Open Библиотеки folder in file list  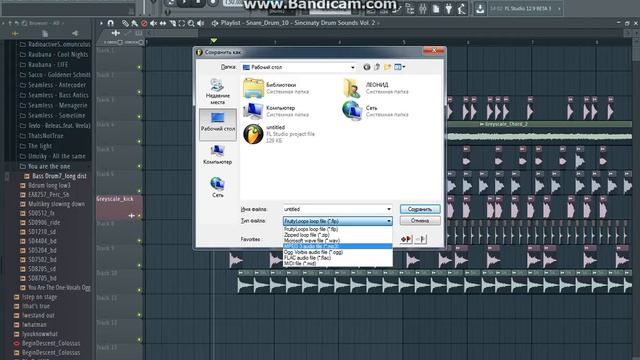point(276,88)
